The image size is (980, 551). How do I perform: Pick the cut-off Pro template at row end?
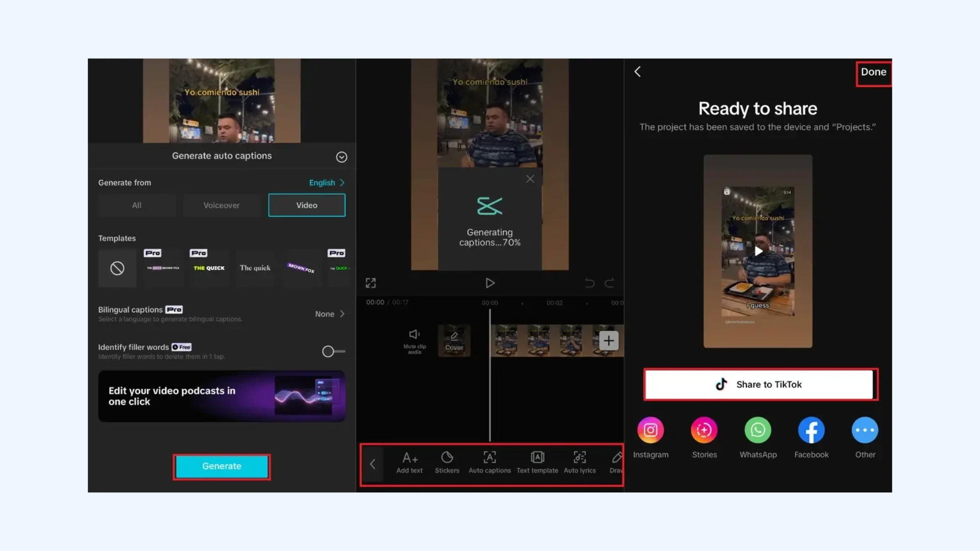tap(339, 268)
